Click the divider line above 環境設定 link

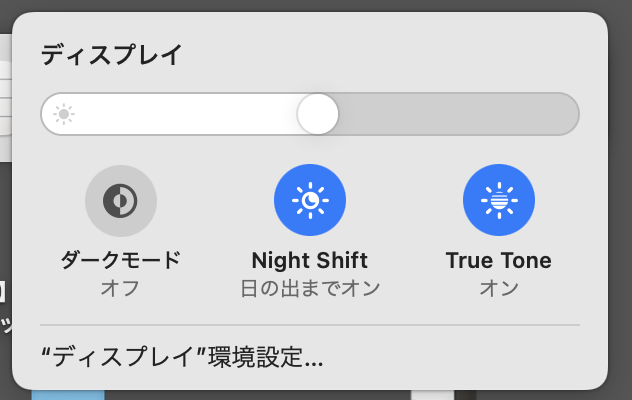(x=310, y=325)
